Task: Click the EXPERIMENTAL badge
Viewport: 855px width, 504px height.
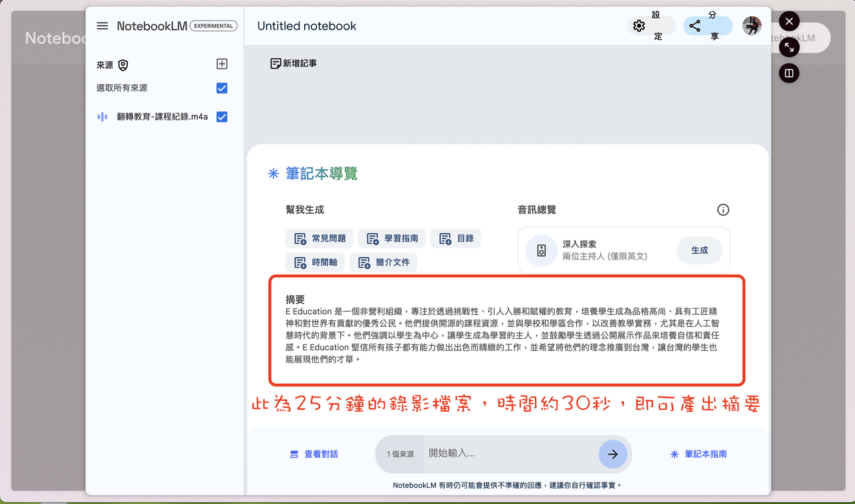Action: tap(213, 26)
